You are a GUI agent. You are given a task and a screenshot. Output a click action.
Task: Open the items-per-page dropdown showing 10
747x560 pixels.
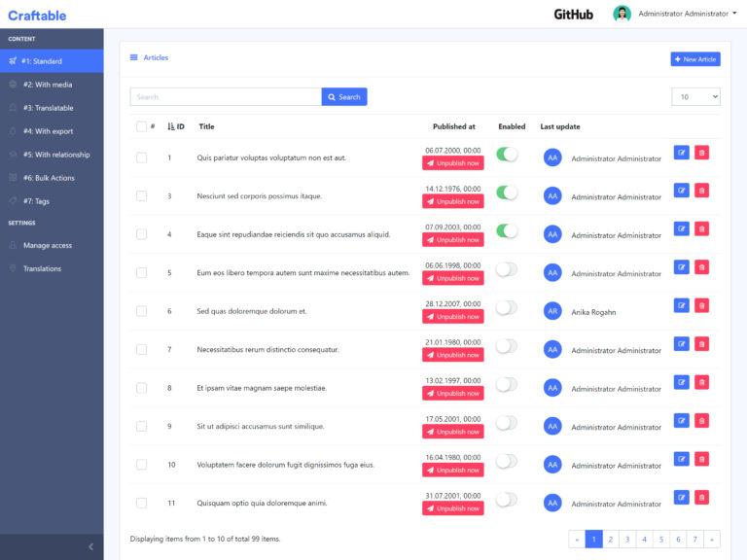point(695,96)
